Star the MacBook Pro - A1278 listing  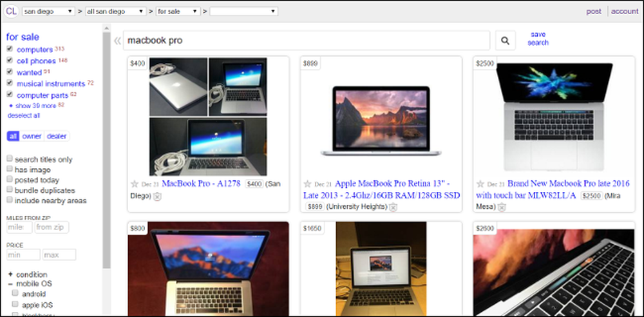135,184
